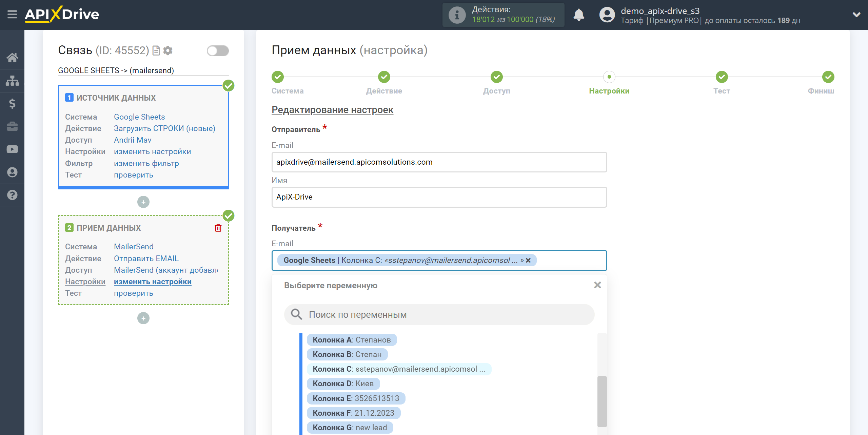Close the variable selection panel
Viewport: 868px width, 435px height.
pyautogui.click(x=597, y=285)
